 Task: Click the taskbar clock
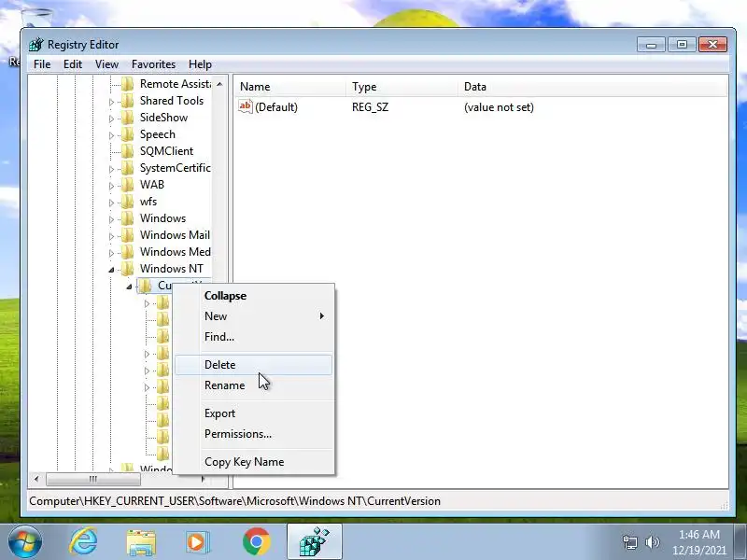tap(698, 542)
